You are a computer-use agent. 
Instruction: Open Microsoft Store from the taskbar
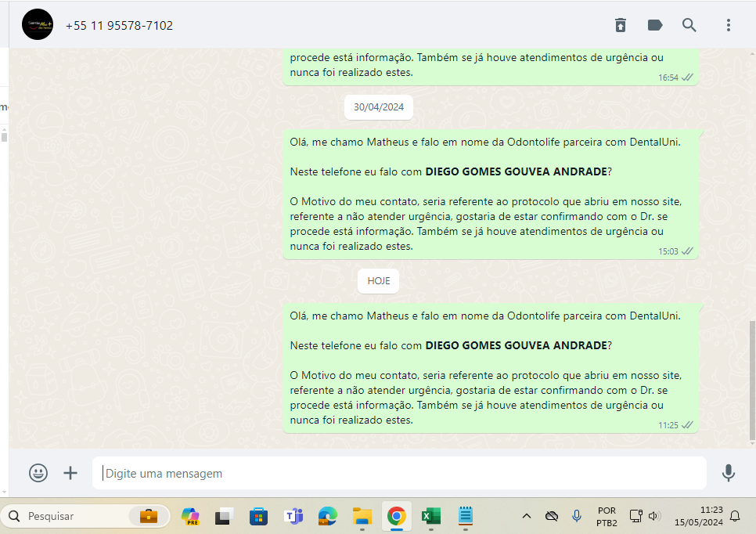258,516
